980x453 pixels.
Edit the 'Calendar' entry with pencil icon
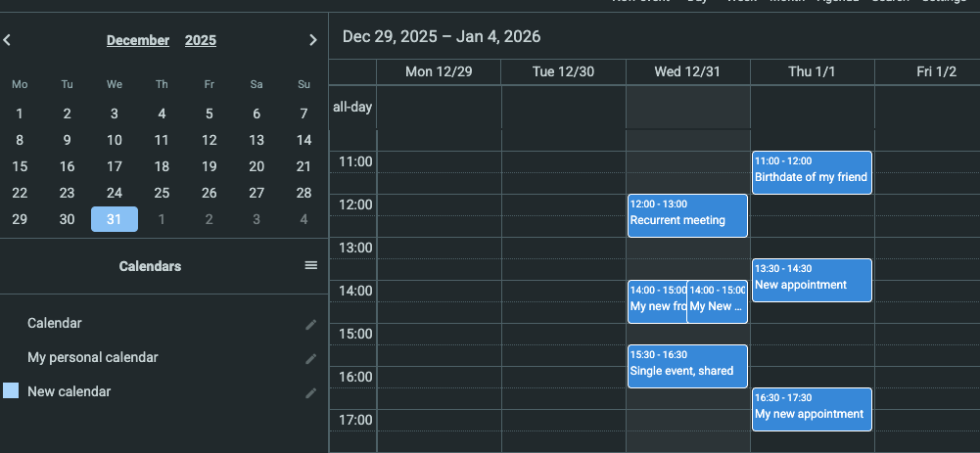(310, 324)
